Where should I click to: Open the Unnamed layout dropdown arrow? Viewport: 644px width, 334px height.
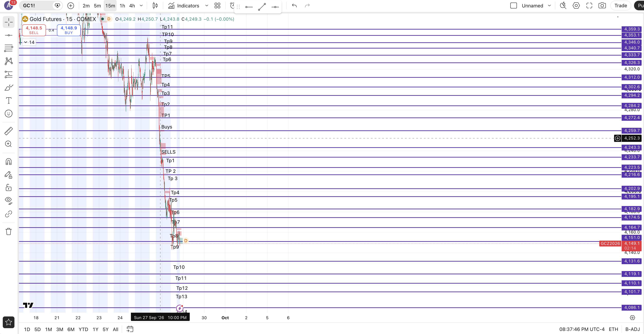pyautogui.click(x=549, y=6)
